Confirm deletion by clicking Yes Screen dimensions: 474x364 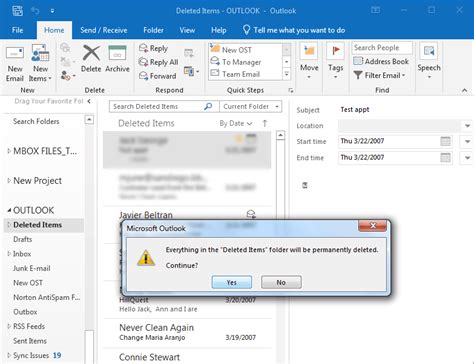232,282
